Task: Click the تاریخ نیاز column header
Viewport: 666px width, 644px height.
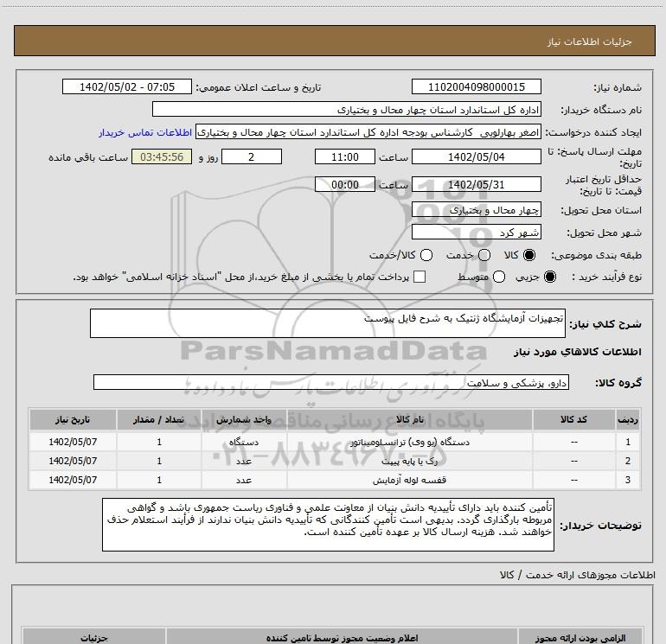Action: coord(73,419)
